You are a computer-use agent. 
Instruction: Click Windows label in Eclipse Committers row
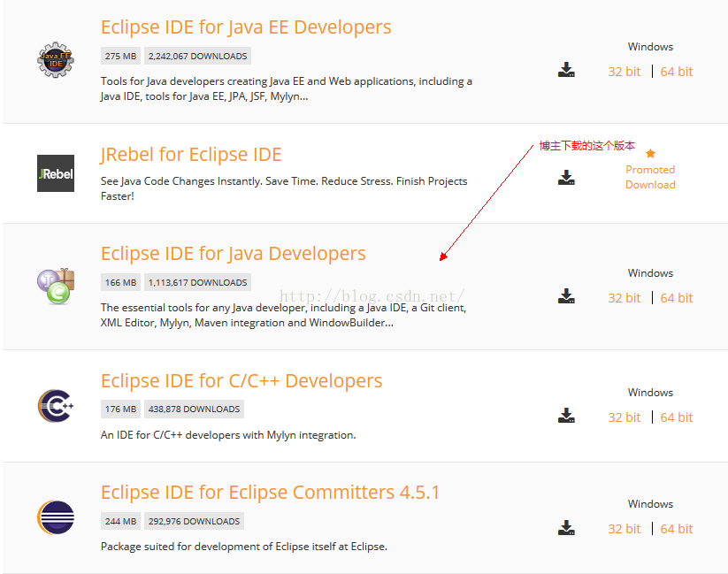(650, 504)
